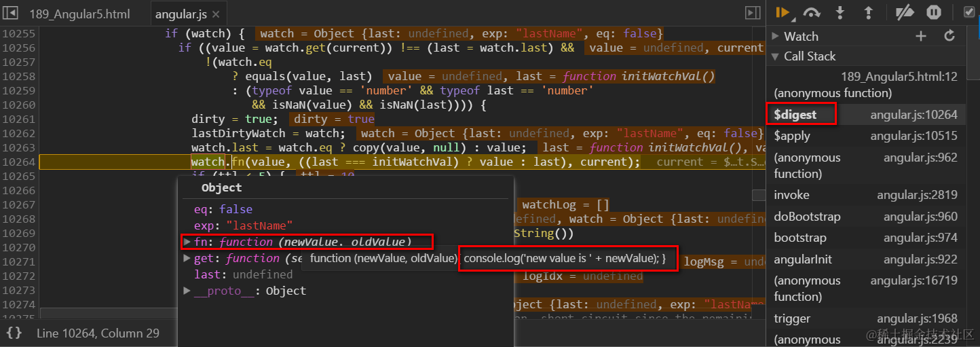Step out of the current function
Screen dimensions: 980x347
867,12
